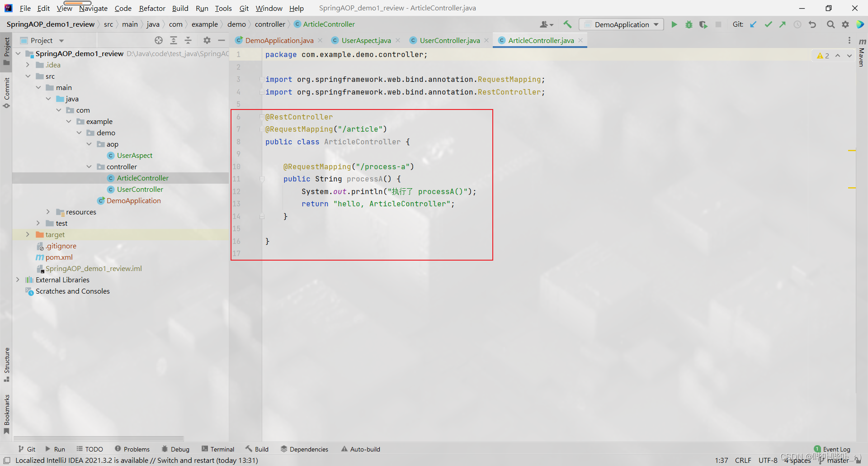Expand External Libraries node
868x466 pixels.
coord(18,280)
